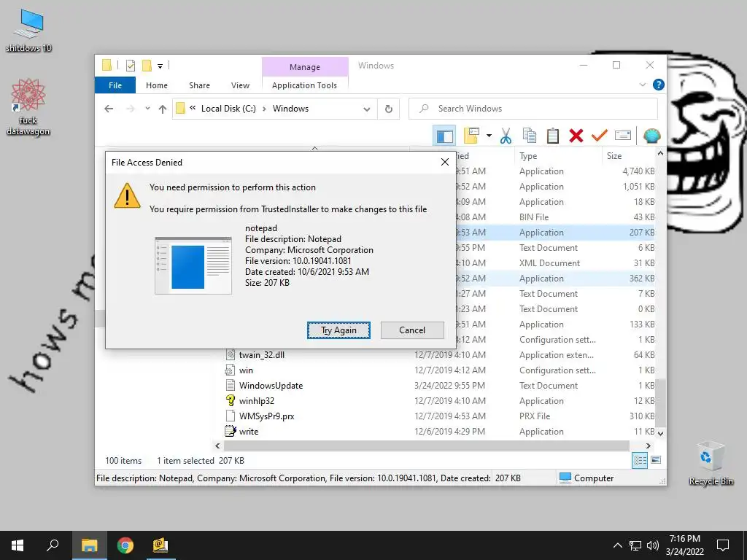Click Try Again in File Access Denied dialog

click(x=338, y=330)
